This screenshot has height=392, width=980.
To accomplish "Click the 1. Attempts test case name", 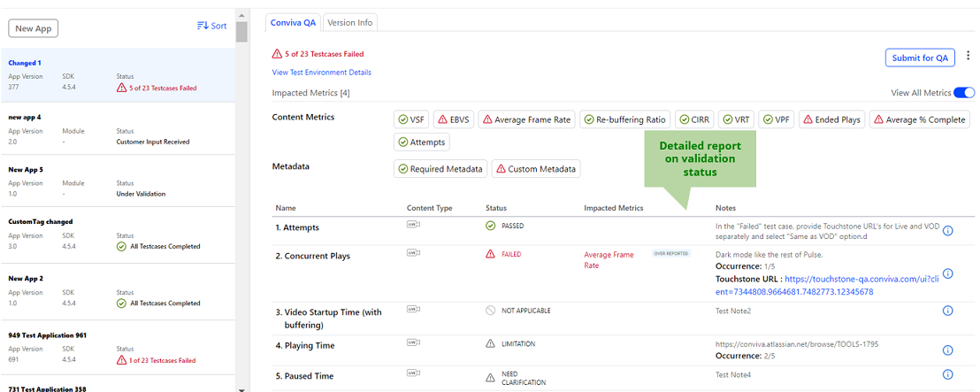I will click(297, 227).
